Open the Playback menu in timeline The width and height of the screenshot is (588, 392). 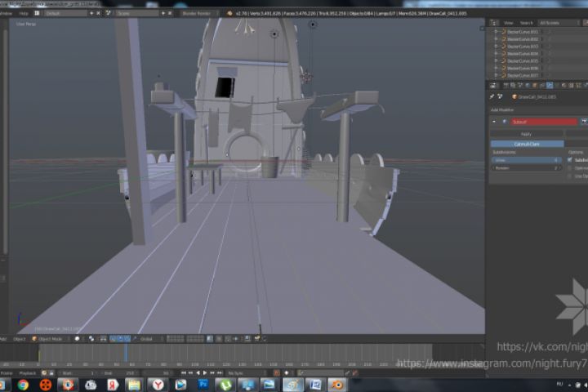tap(28, 373)
